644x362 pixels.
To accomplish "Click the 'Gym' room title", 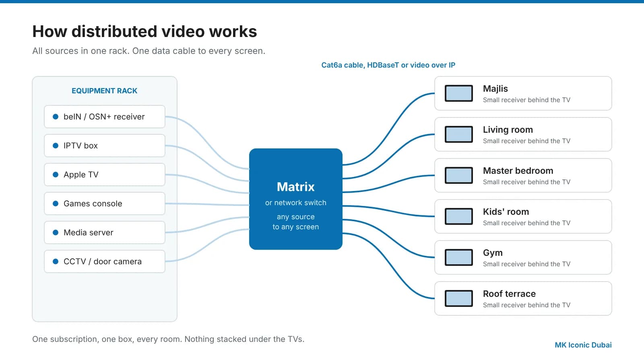I will 493,253.
